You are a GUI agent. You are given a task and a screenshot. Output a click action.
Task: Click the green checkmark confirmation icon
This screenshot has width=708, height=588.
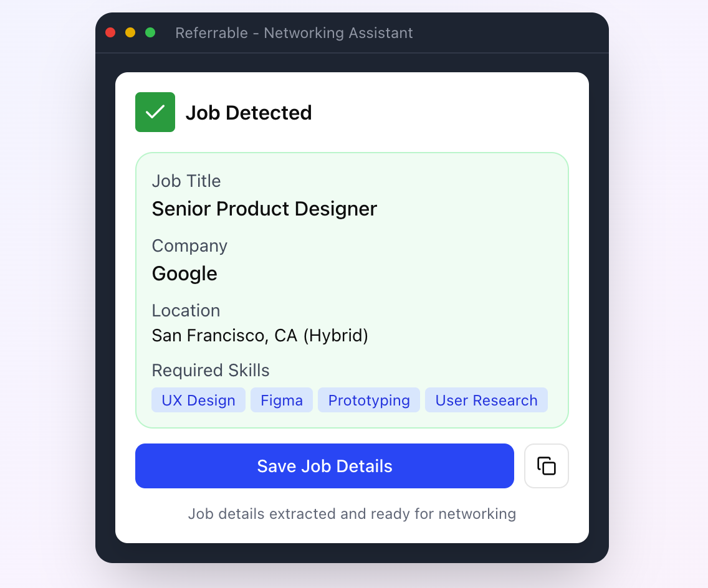(155, 112)
